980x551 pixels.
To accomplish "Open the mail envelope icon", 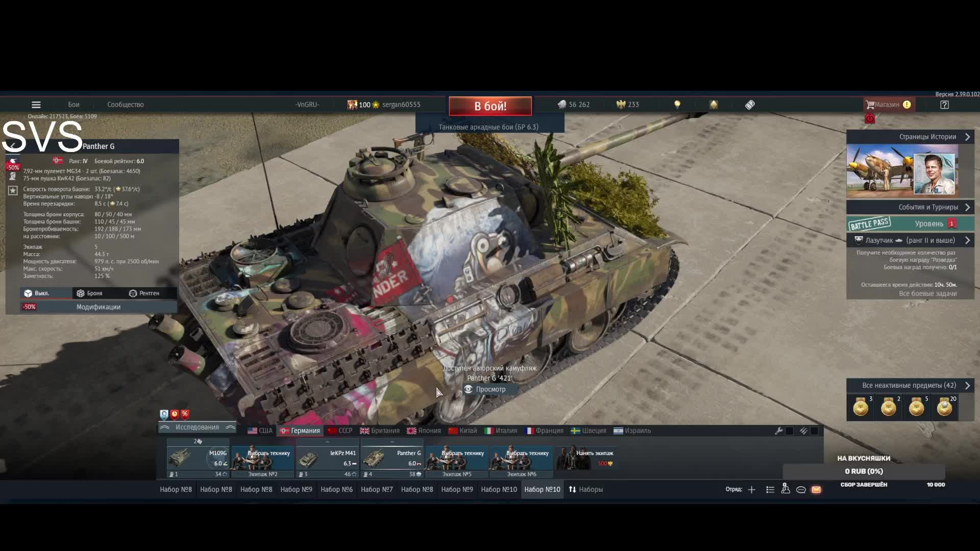I will (x=816, y=490).
